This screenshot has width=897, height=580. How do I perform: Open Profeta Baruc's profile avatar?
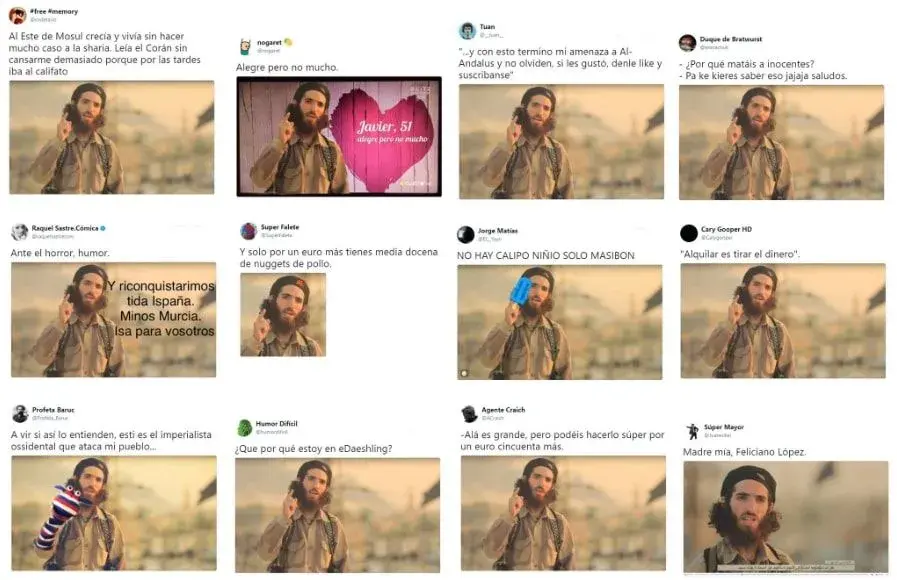tap(20, 414)
